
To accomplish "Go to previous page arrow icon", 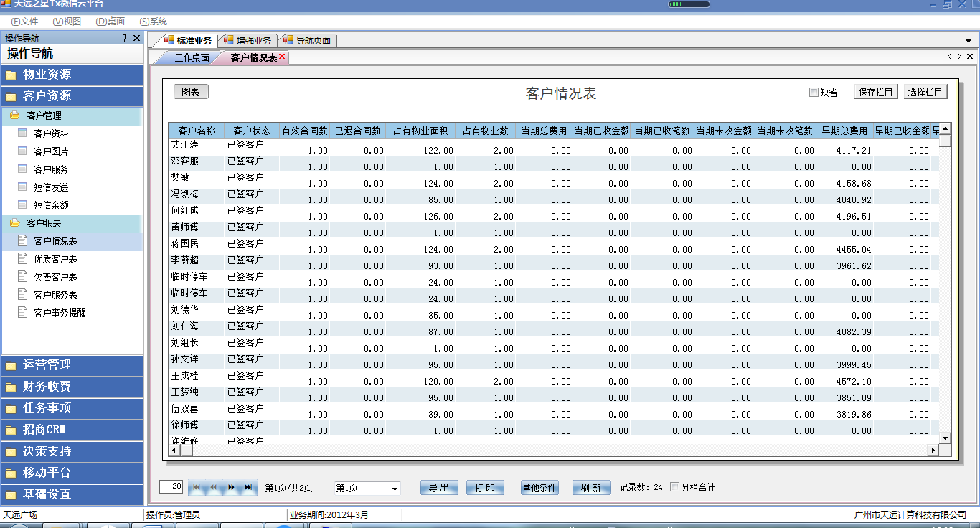I will click(214, 488).
